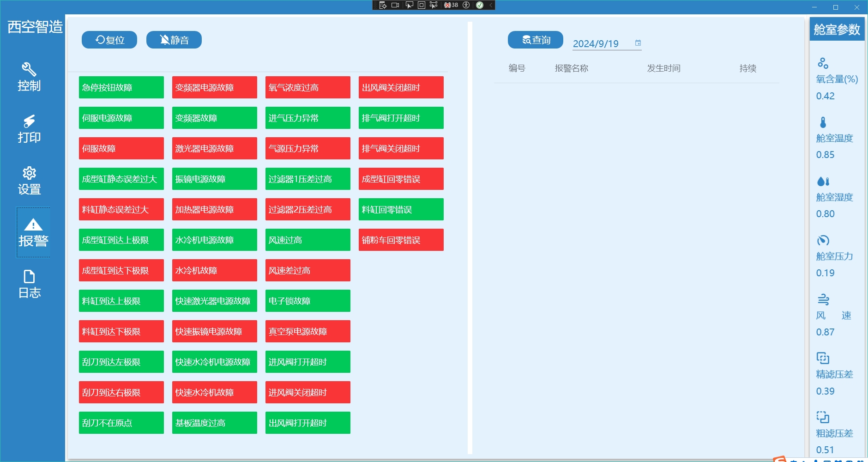The height and width of the screenshot is (462, 868).
Task: Click the 持续 column header
Action: click(x=748, y=68)
